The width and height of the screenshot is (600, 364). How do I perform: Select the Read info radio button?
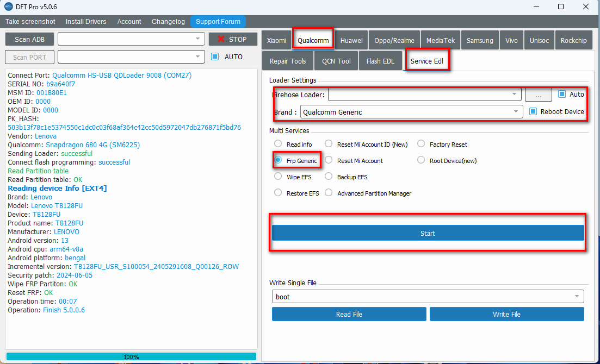click(x=278, y=144)
